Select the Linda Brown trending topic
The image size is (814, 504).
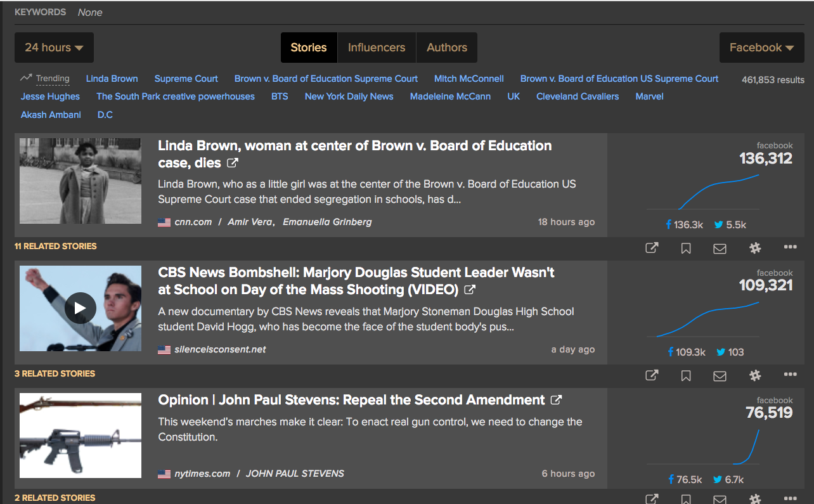click(x=112, y=79)
